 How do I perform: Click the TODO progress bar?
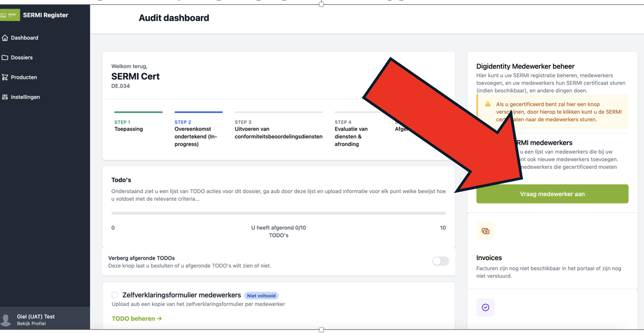pyautogui.click(x=278, y=213)
